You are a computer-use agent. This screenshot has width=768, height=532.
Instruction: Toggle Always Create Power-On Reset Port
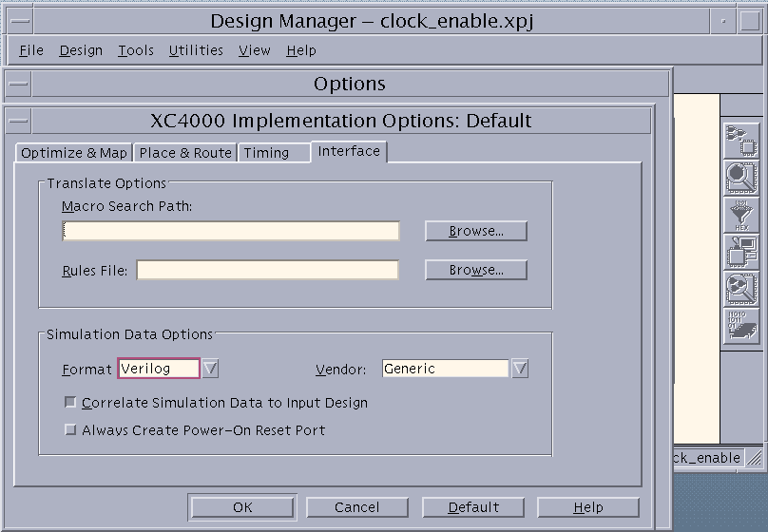[70, 430]
